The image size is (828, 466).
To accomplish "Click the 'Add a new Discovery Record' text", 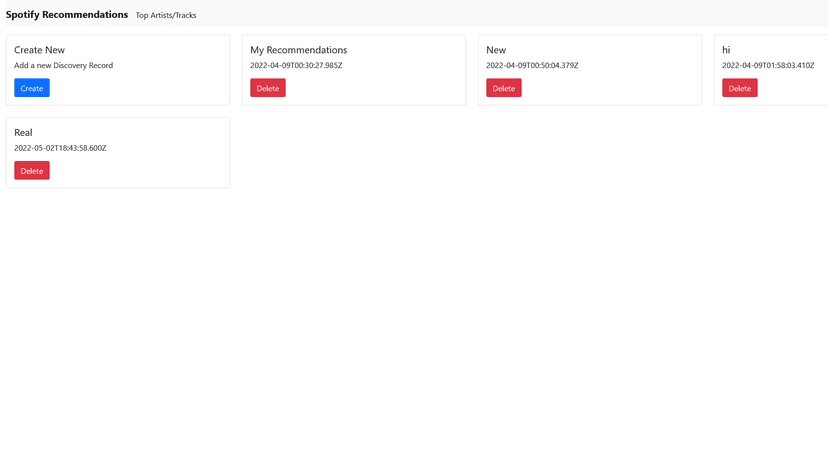I will click(x=63, y=66).
